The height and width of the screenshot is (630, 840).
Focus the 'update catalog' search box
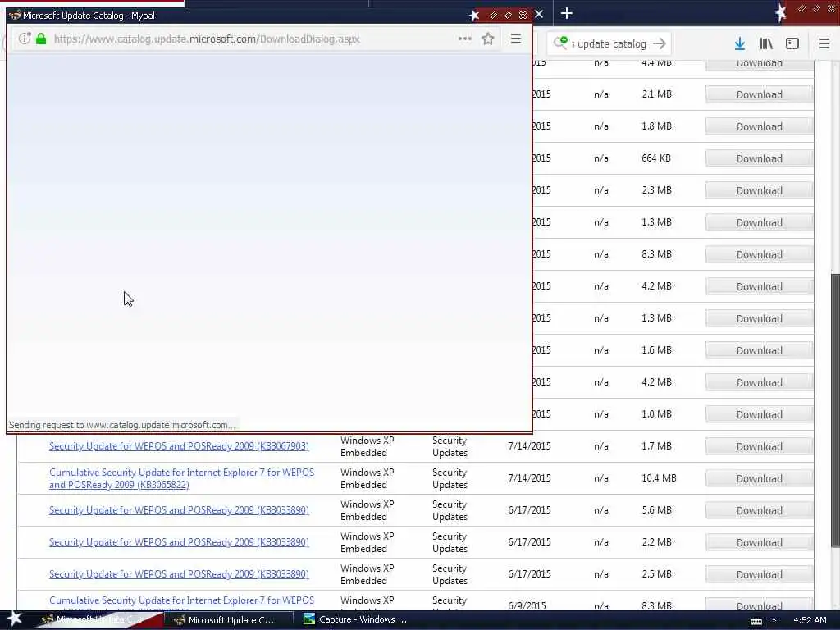pyautogui.click(x=611, y=44)
